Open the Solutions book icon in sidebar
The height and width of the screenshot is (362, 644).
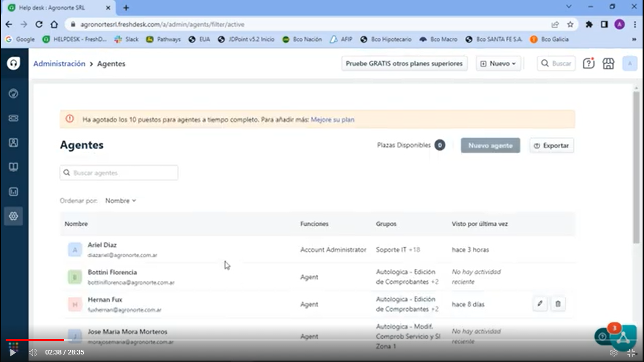coord(13,167)
